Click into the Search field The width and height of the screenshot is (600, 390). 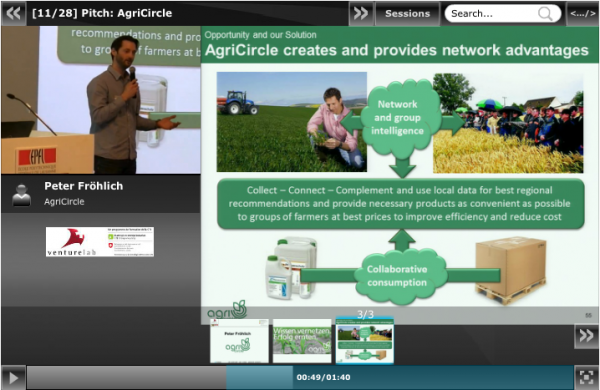(x=494, y=14)
